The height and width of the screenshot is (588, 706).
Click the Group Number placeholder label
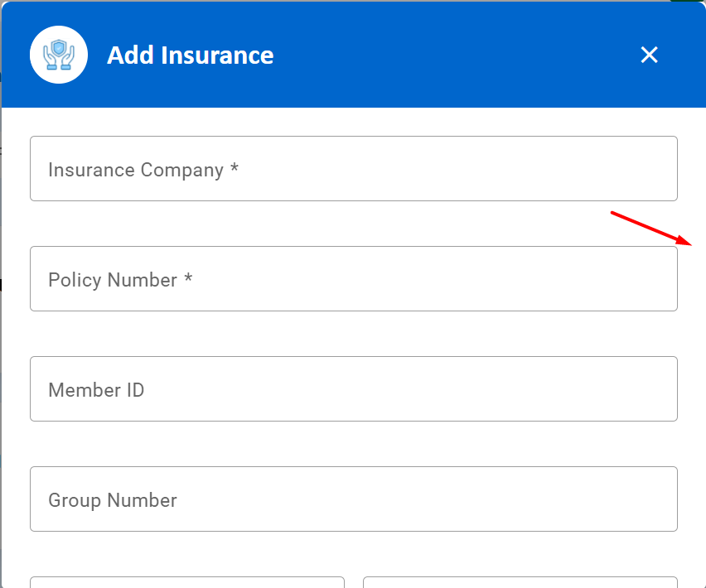click(x=113, y=500)
